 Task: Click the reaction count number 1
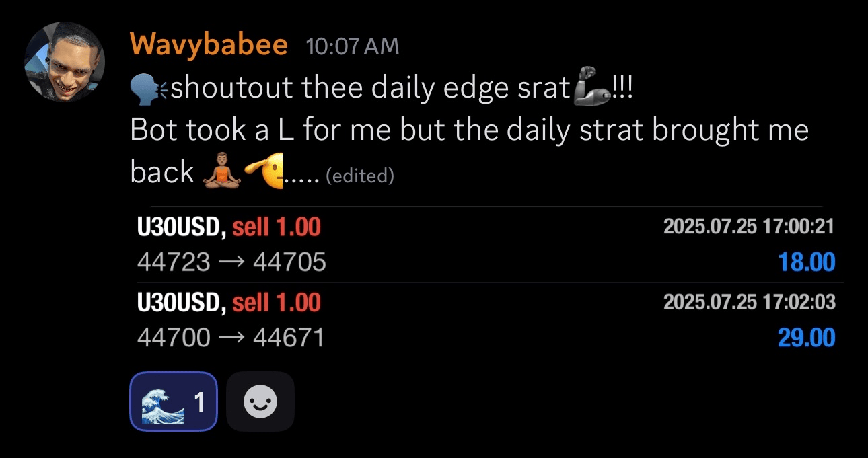(199, 402)
